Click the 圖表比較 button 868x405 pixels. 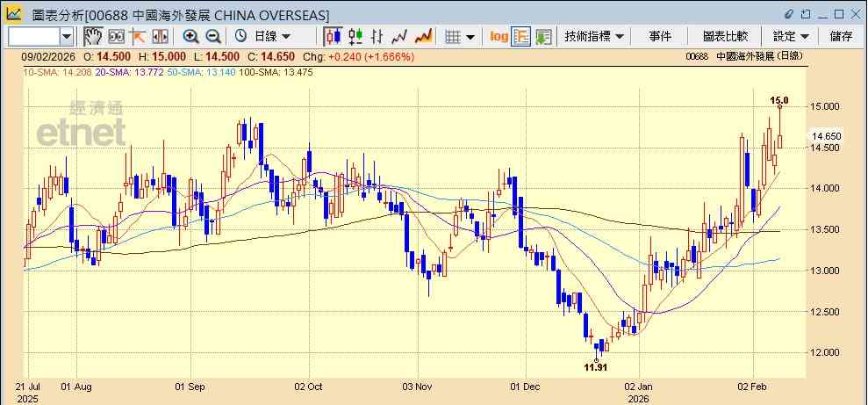(725, 37)
